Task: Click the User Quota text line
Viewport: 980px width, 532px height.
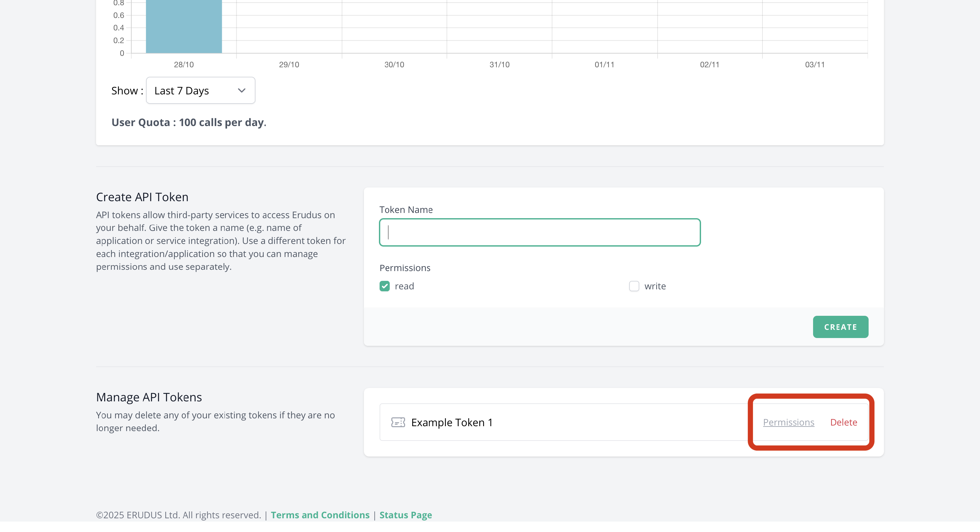Action: click(x=189, y=122)
